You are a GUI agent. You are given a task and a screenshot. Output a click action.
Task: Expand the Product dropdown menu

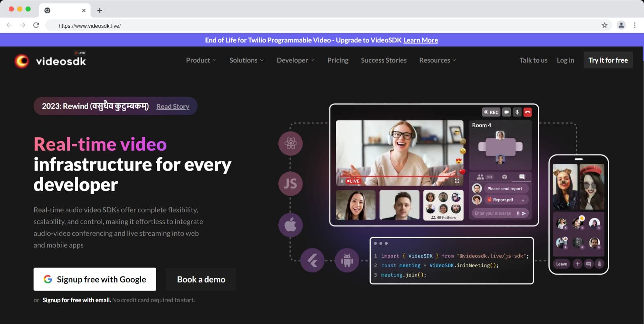click(x=201, y=60)
